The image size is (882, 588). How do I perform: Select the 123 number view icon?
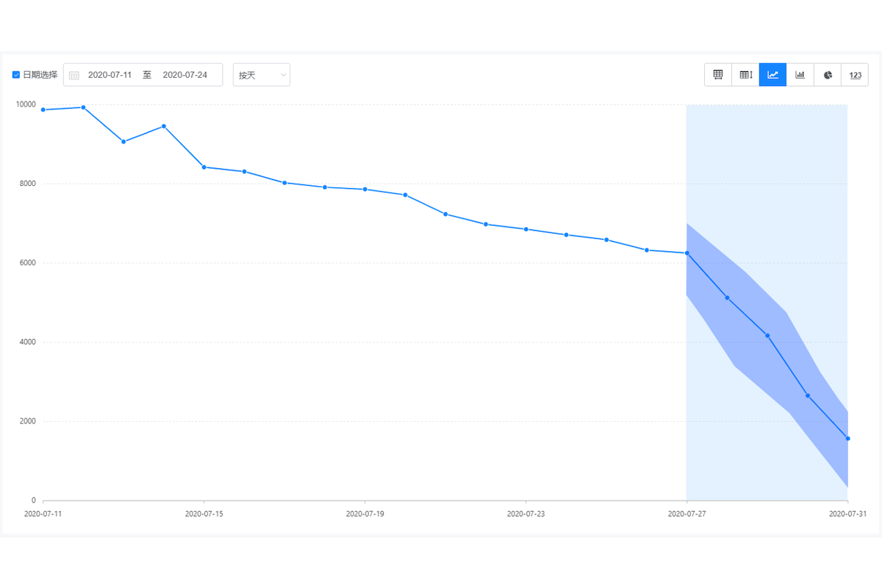pos(855,75)
